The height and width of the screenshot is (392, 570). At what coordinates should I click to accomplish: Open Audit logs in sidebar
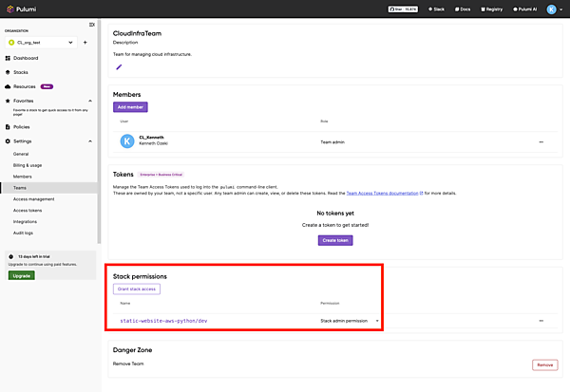(24, 233)
